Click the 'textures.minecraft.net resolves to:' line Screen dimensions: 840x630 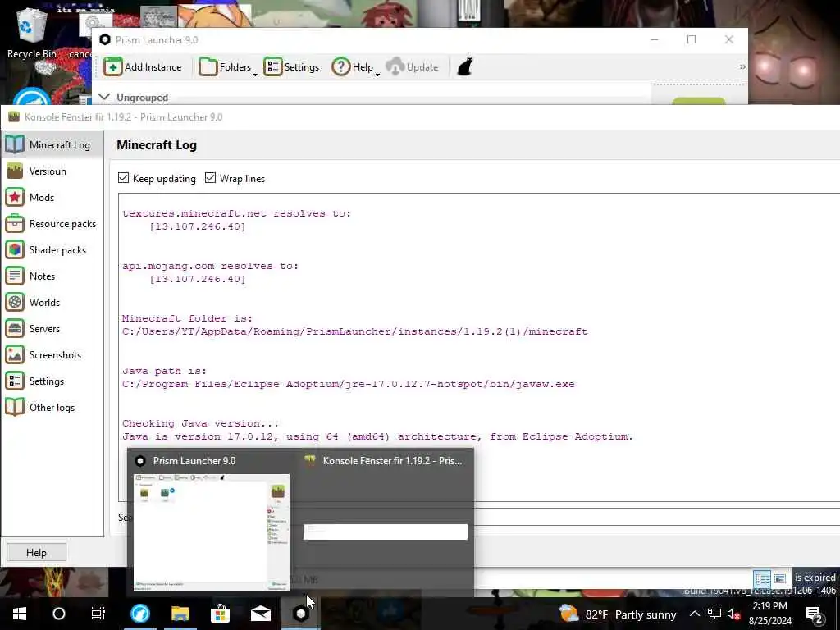point(236,213)
